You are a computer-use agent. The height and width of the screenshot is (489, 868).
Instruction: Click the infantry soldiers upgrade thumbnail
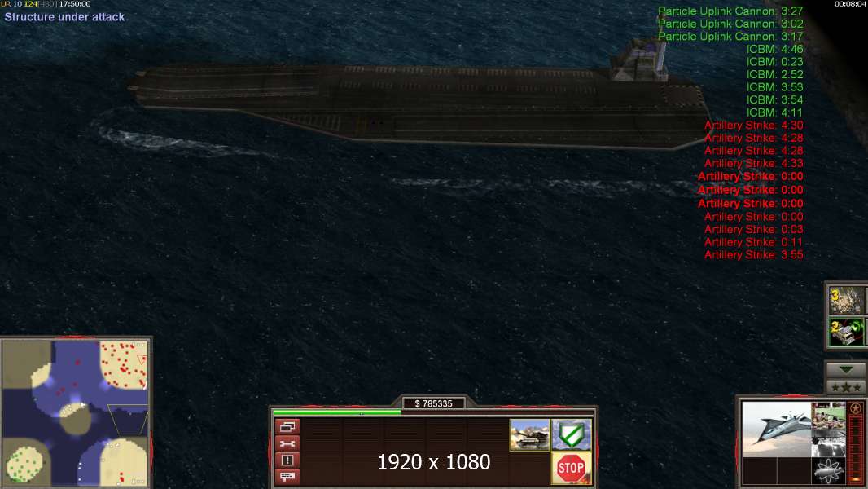(x=828, y=416)
